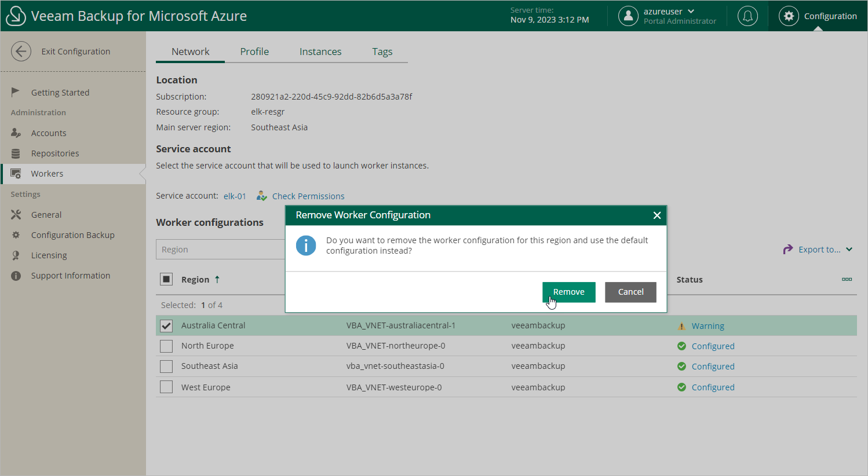Open General settings in sidebar
The width and height of the screenshot is (868, 476).
coord(46,215)
